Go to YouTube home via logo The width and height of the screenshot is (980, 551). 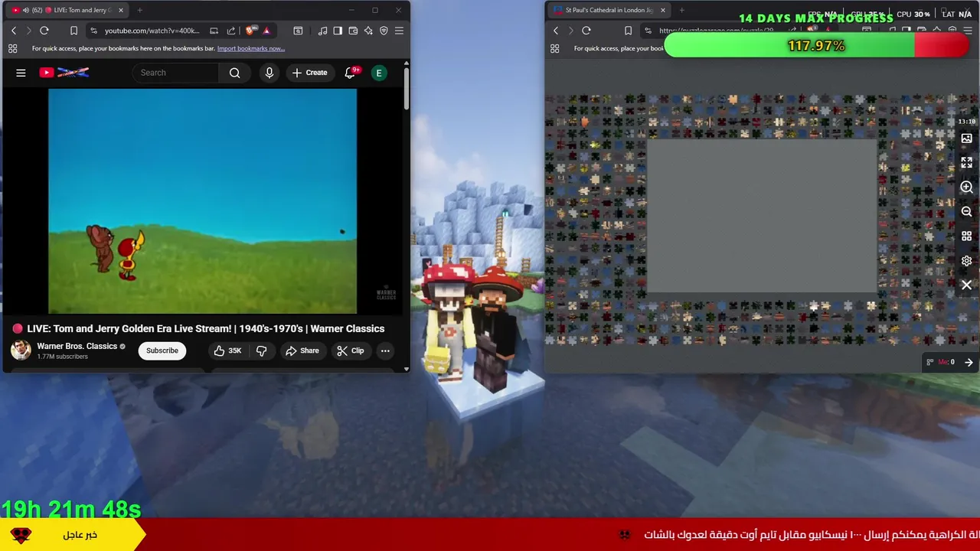coord(64,73)
